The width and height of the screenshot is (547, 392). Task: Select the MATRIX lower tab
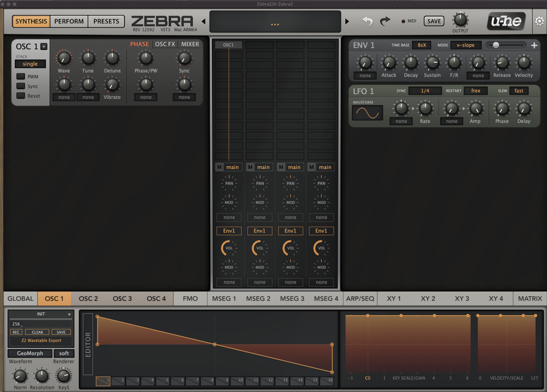pos(530,298)
